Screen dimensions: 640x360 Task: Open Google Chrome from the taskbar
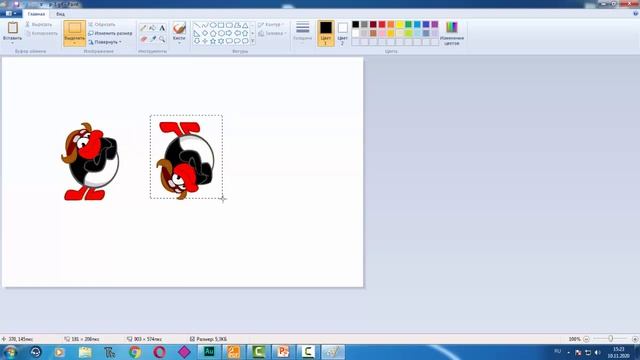(135, 352)
